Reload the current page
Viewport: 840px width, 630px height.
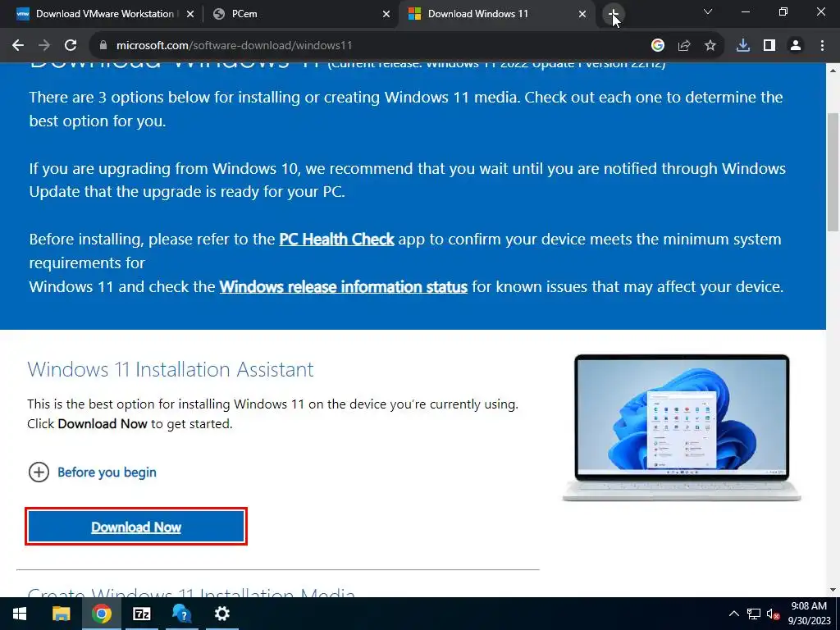(71, 46)
